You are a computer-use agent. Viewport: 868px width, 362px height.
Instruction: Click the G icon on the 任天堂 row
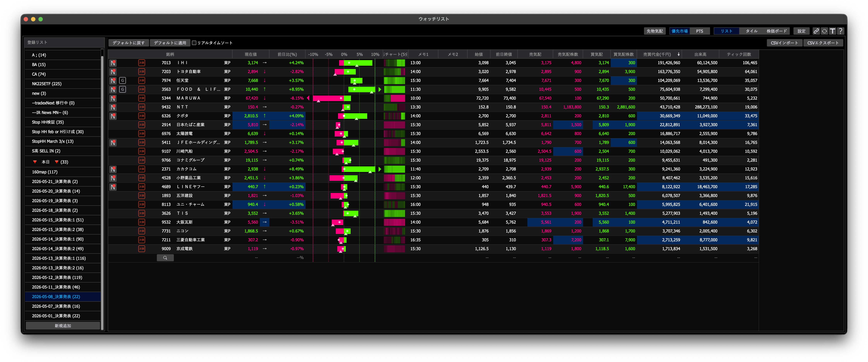(x=123, y=80)
